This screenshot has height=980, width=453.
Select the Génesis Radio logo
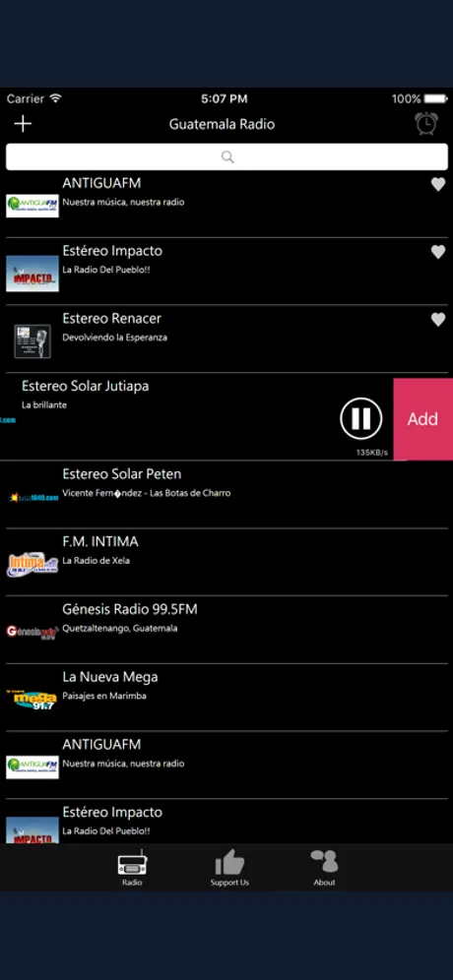coord(32,632)
